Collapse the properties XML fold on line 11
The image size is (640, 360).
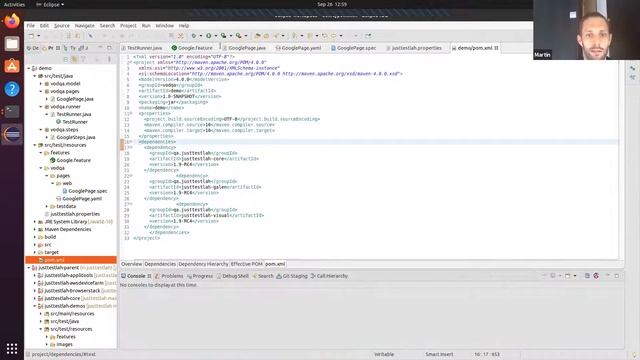[131, 113]
